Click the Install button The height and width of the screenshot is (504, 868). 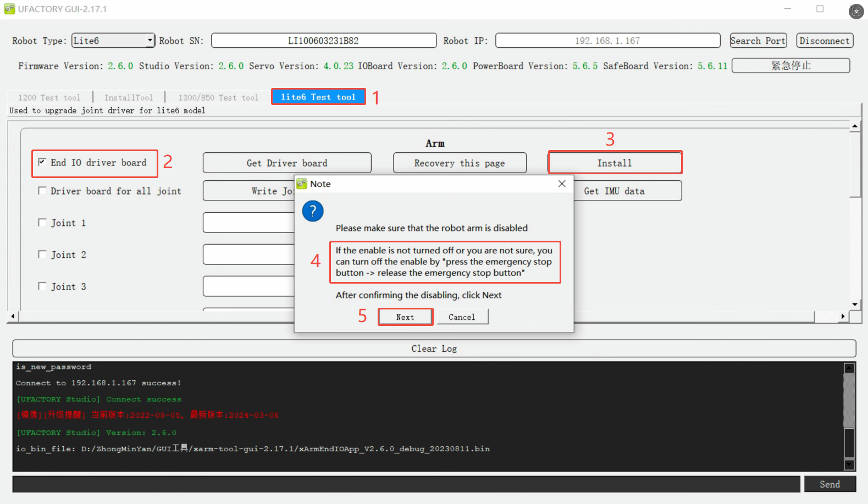tap(615, 163)
